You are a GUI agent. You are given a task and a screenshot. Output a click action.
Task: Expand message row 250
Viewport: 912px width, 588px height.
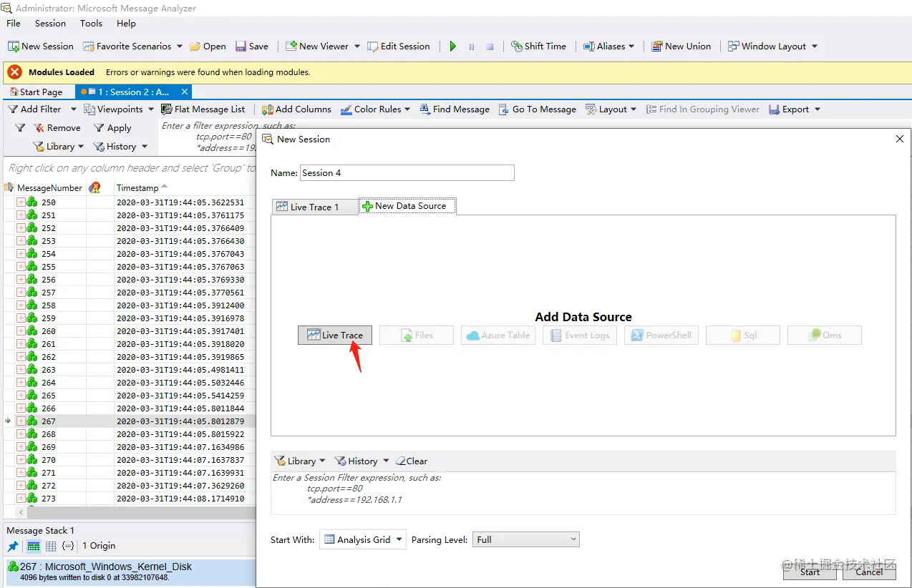tap(21, 202)
